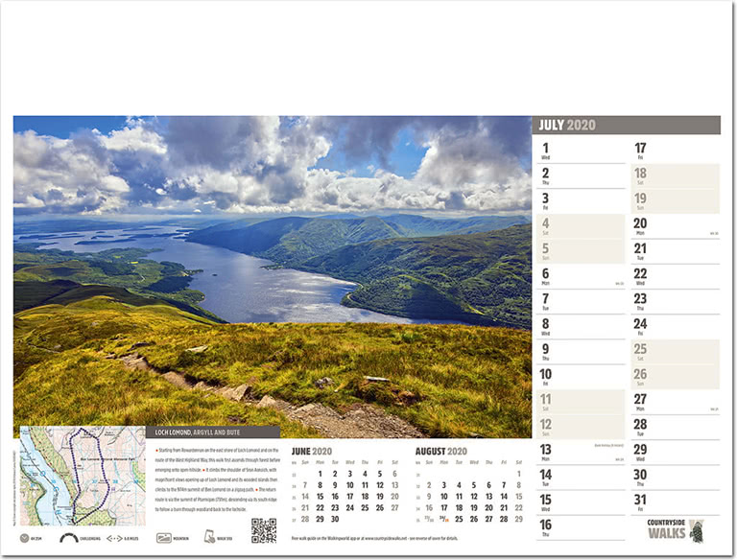This screenshot has height=560, width=737.
Task: Select July 31 Fri in the main calendar
Action: [675, 502]
